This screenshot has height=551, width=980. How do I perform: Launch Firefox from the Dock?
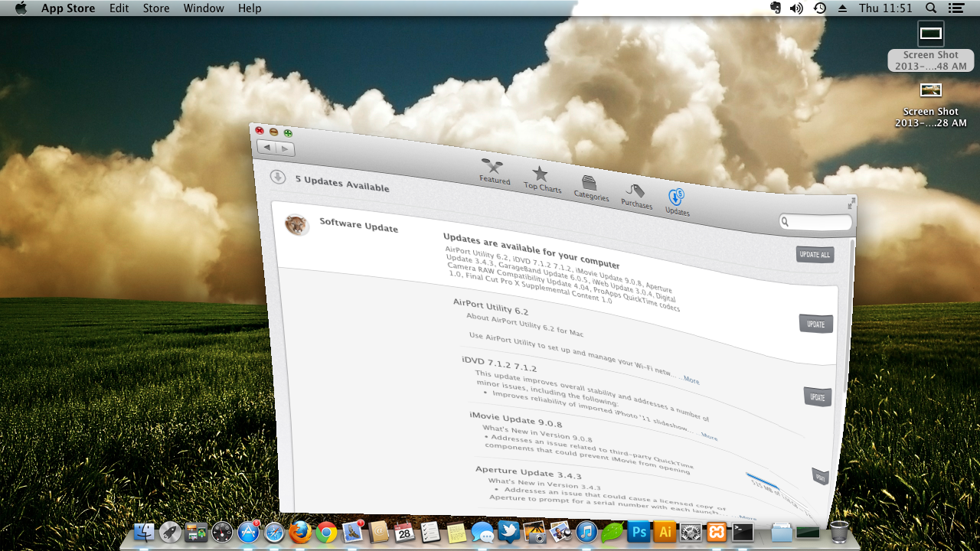tap(301, 532)
